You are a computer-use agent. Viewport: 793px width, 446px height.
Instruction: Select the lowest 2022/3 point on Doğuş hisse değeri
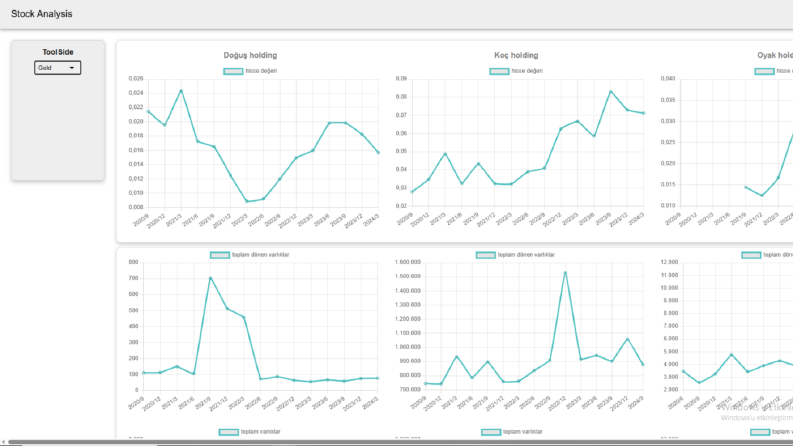coord(247,201)
